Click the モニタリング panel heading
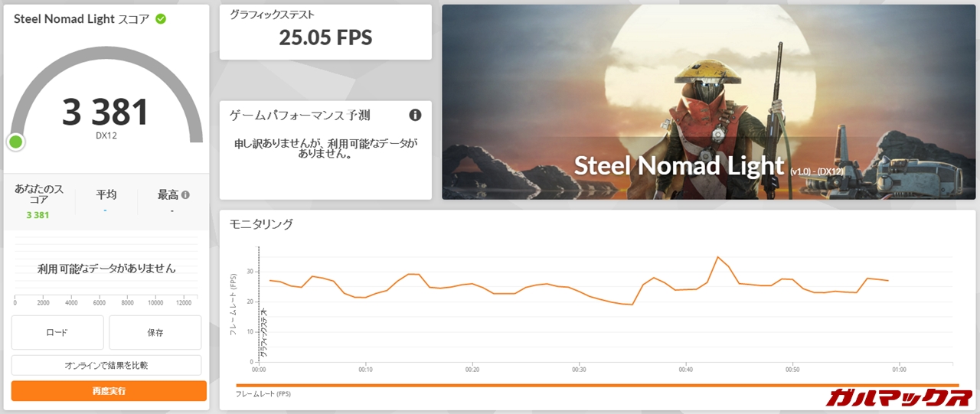 261,224
